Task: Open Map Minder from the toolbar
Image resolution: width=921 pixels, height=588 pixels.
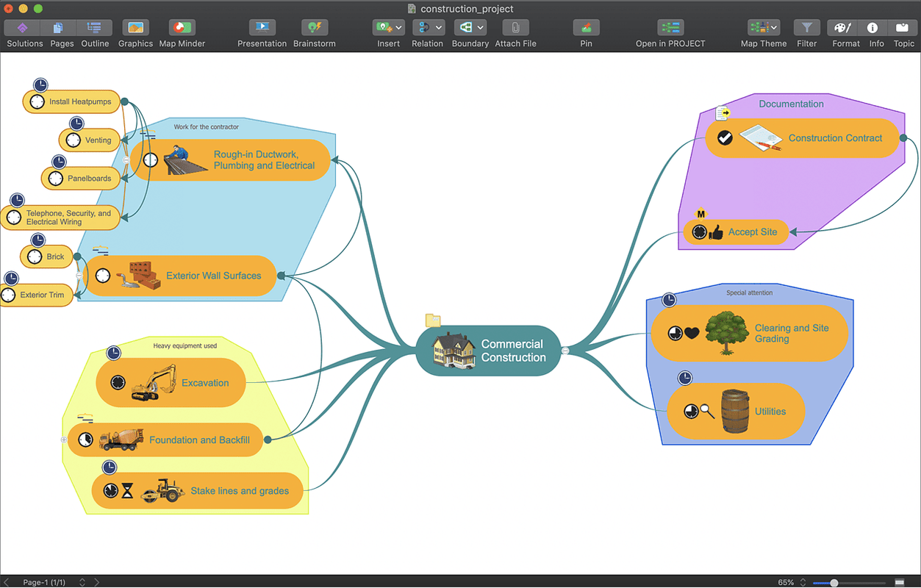Action: (x=182, y=28)
